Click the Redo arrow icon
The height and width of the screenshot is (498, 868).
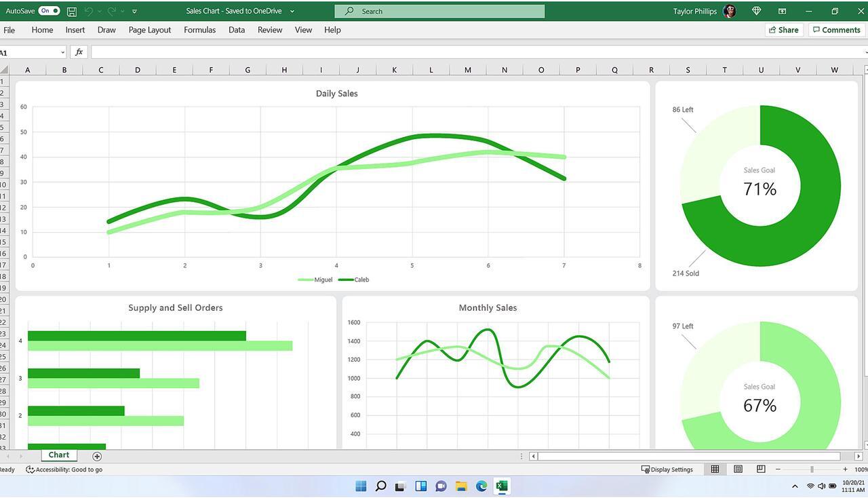[111, 11]
